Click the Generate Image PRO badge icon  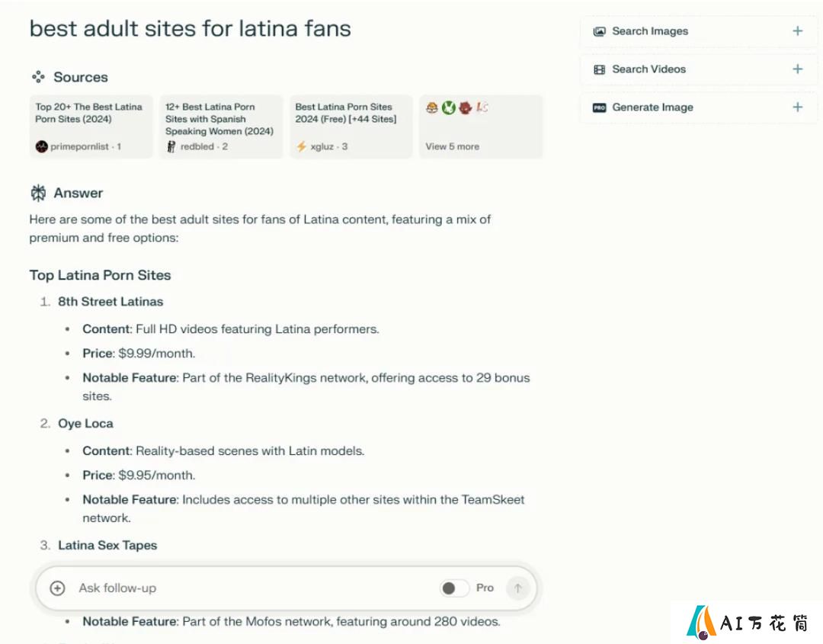(600, 107)
